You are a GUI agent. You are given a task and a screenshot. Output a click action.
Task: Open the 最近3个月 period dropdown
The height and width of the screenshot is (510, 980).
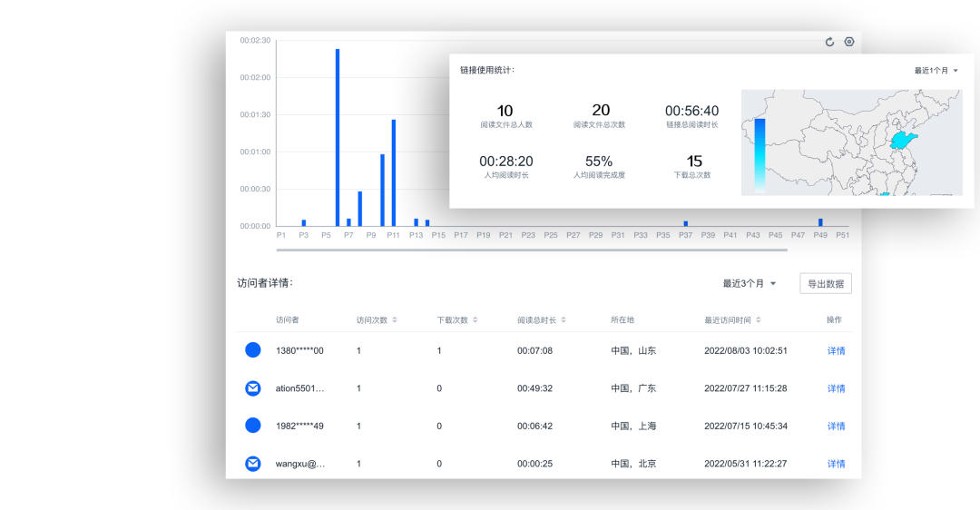pos(750,284)
